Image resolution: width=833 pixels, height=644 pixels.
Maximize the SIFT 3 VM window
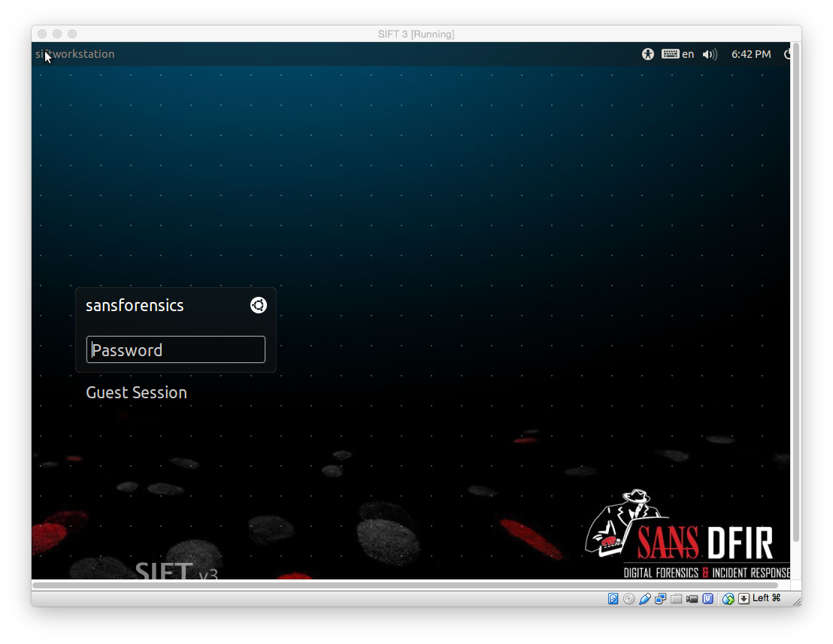click(x=72, y=34)
